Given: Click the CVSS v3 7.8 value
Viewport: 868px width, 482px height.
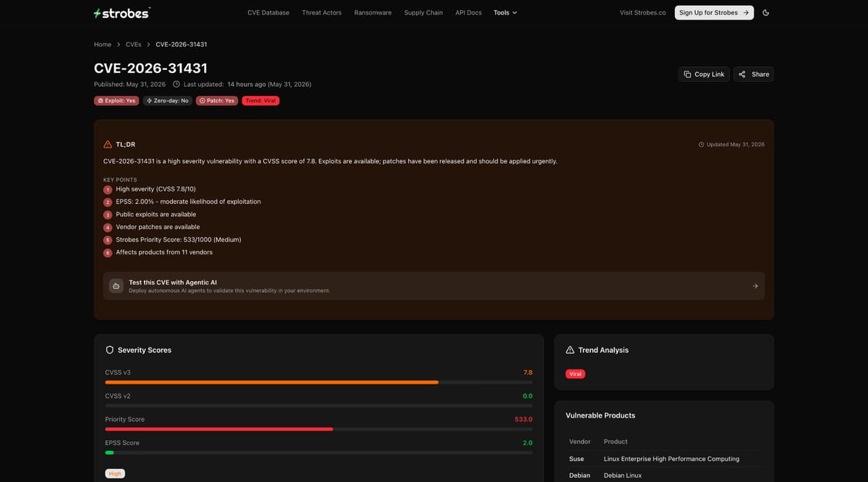Looking at the screenshot, I should (x=528, y=372).
